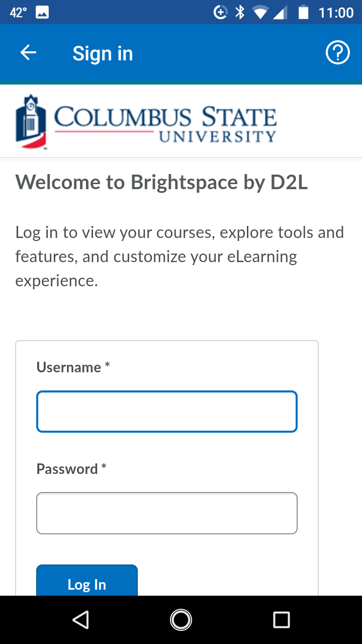The width and height of the screenshot is (362, 644).
Task: Open the help question mark icon
Action: pyautogui.click(x=337, y=53)
